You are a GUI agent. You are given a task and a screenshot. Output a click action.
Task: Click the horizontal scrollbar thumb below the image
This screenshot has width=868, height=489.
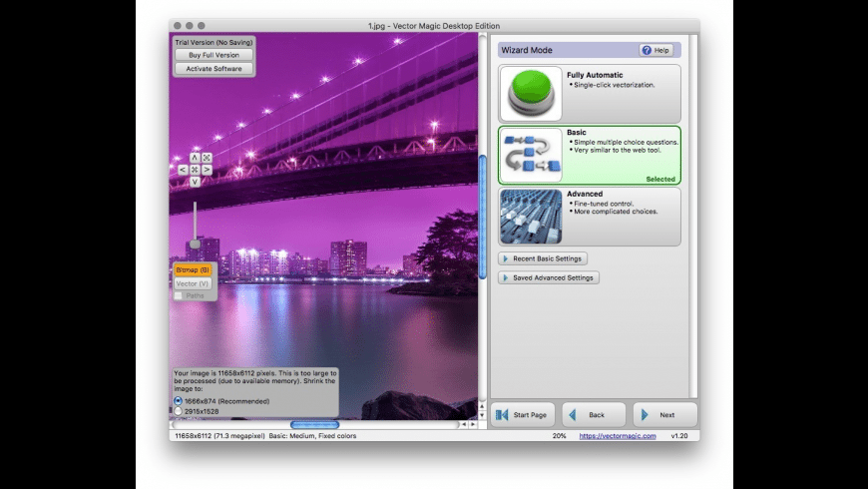click(x=314, y=425)
